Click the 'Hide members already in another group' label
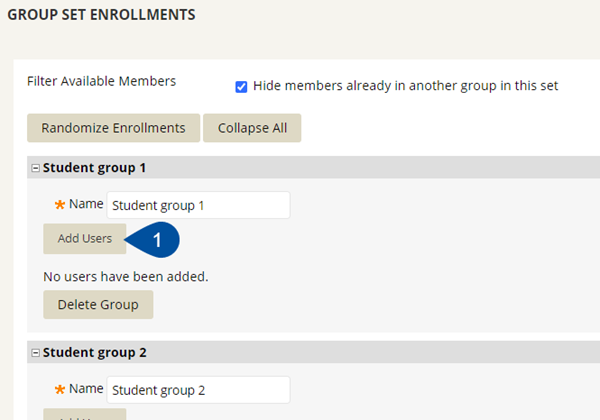The image size is (600, 420). (x=405, y=86)
